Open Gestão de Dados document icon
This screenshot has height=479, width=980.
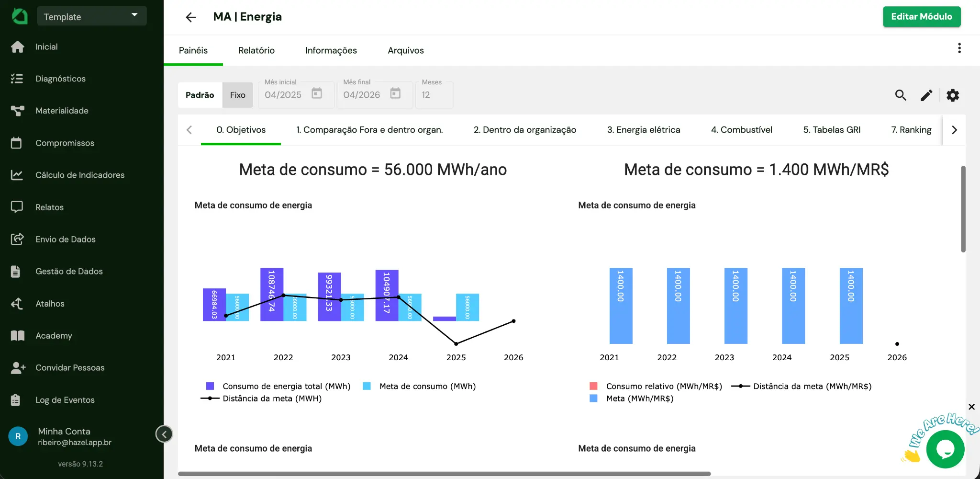tap(16, 271)
